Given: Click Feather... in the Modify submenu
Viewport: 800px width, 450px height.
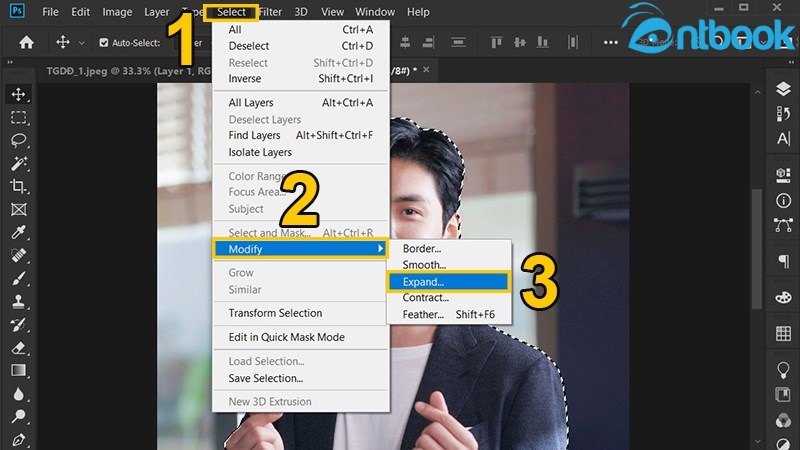Looking at the screenshot, I should (x=449, y=314).
